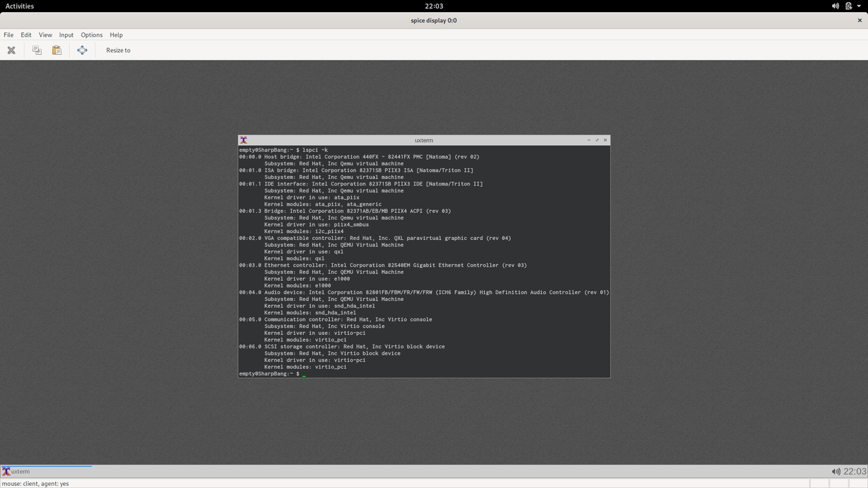Open the Help menu

point(116,35)
